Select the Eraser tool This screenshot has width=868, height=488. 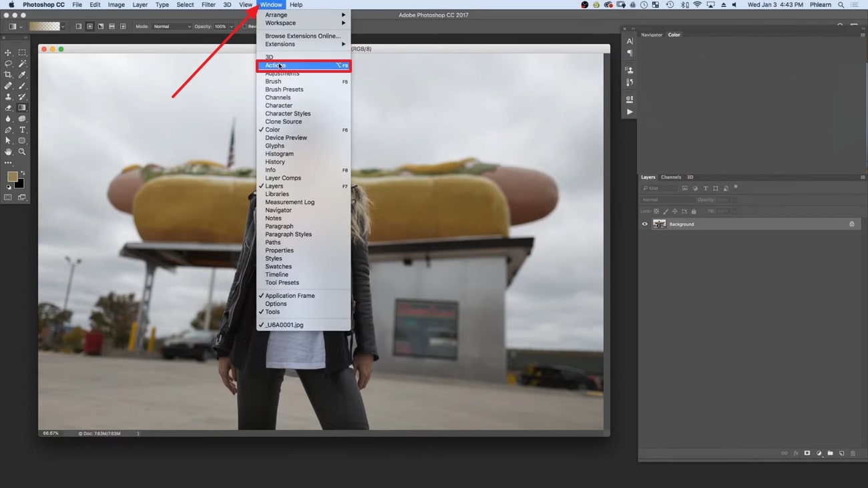8,107
